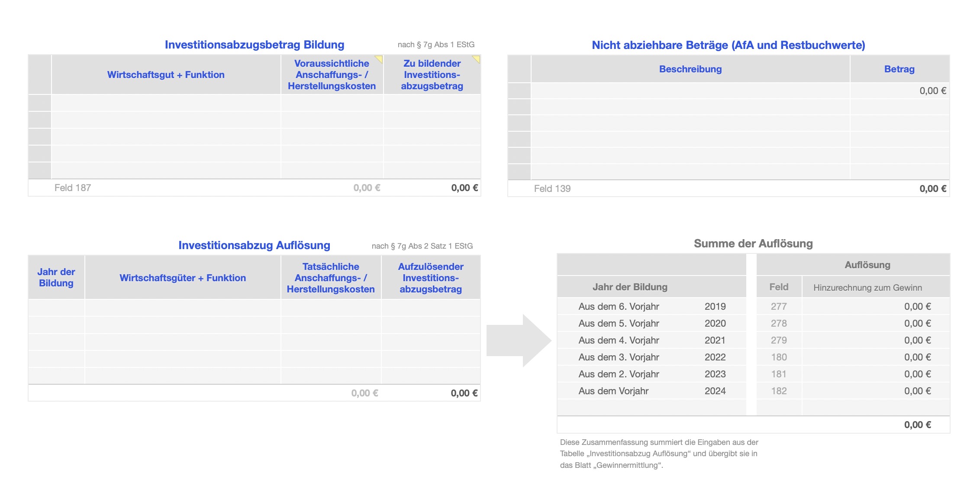Select the Betrag column header
Screen dimensions: 980x493
[899, 69]
